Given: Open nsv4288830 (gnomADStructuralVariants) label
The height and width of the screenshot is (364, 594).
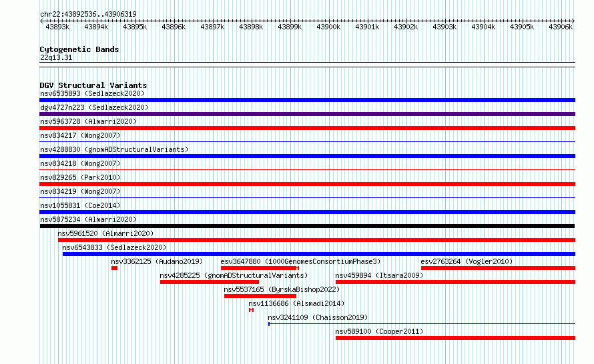Looking at the screenshot, I should [114, 149].
